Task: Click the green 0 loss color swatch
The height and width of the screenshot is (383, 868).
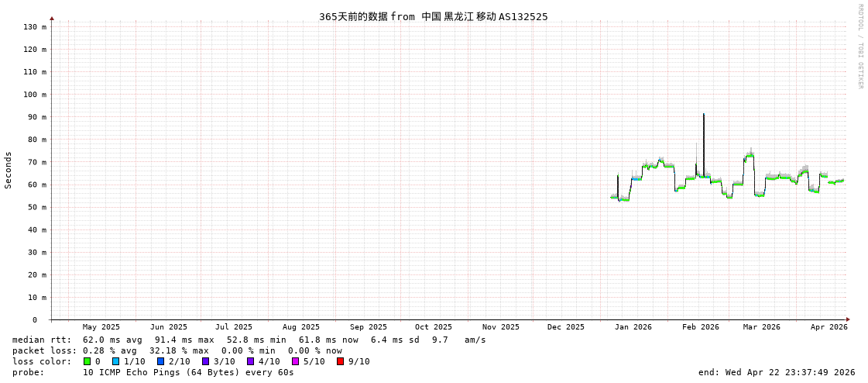Action: (87, 361)
